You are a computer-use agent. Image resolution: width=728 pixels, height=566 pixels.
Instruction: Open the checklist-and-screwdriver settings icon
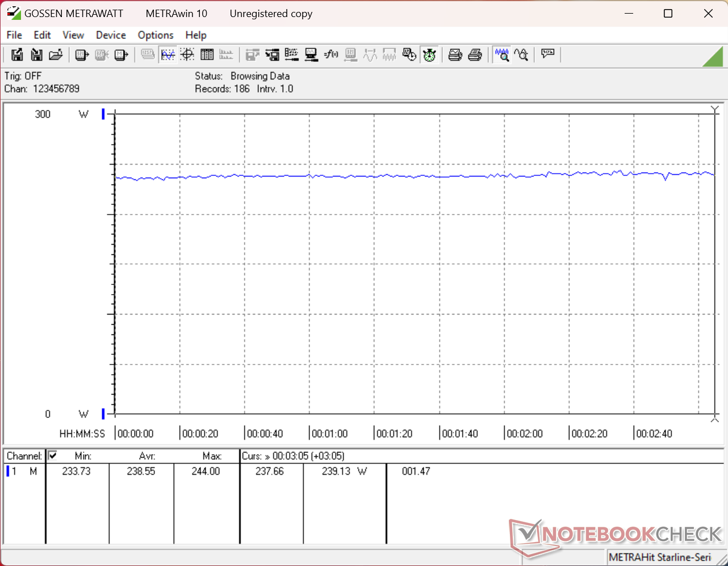click(292, 54)
